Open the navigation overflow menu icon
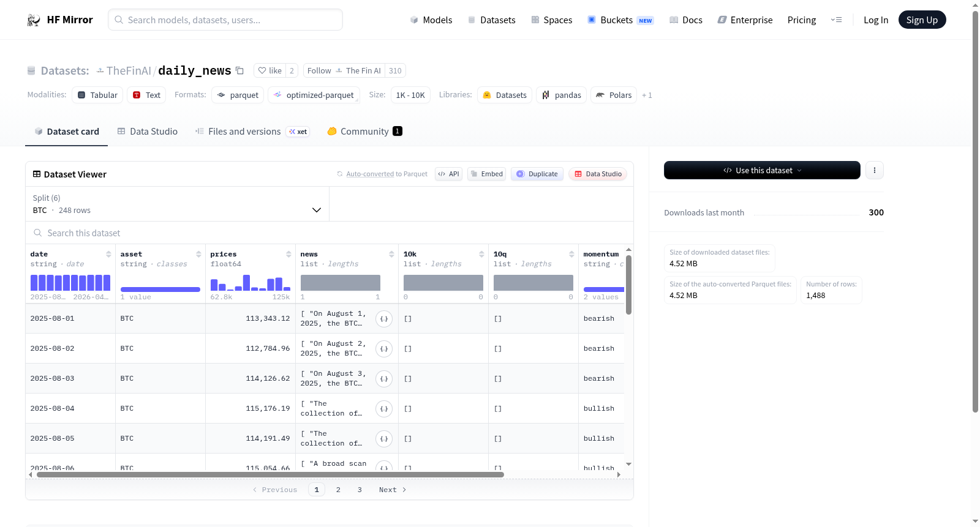980x527 pixels. tap(836, 20)
